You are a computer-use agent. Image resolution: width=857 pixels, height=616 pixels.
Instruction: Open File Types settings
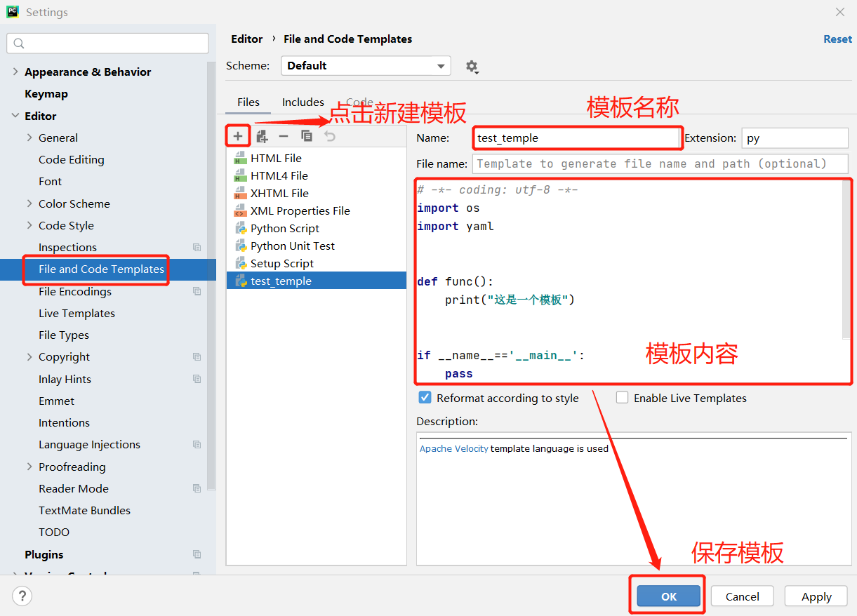(x=64, y=335)
